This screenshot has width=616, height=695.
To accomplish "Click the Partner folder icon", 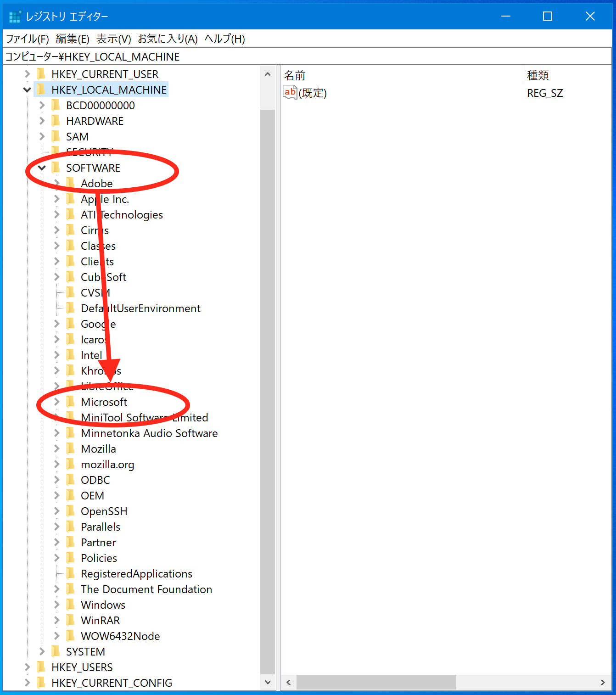I will [x=70, y=542].
